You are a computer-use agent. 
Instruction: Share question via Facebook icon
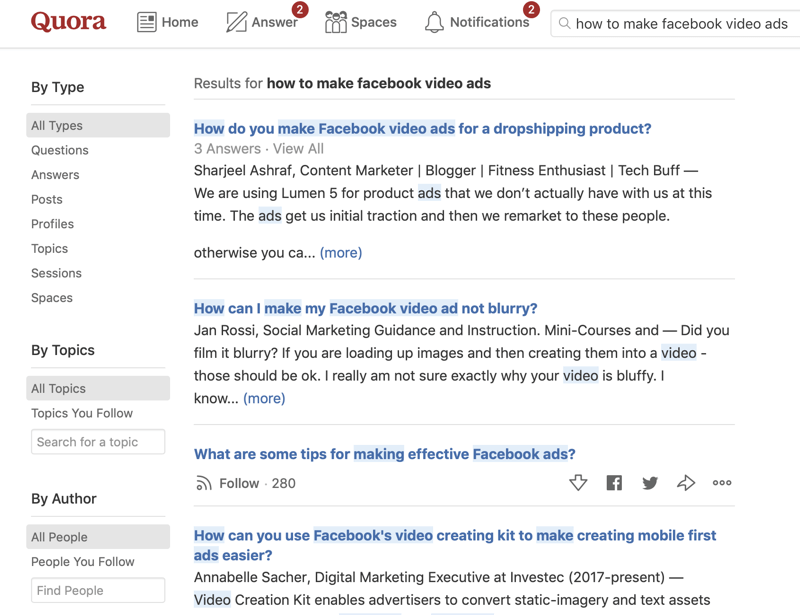click(x=614, y=482)
